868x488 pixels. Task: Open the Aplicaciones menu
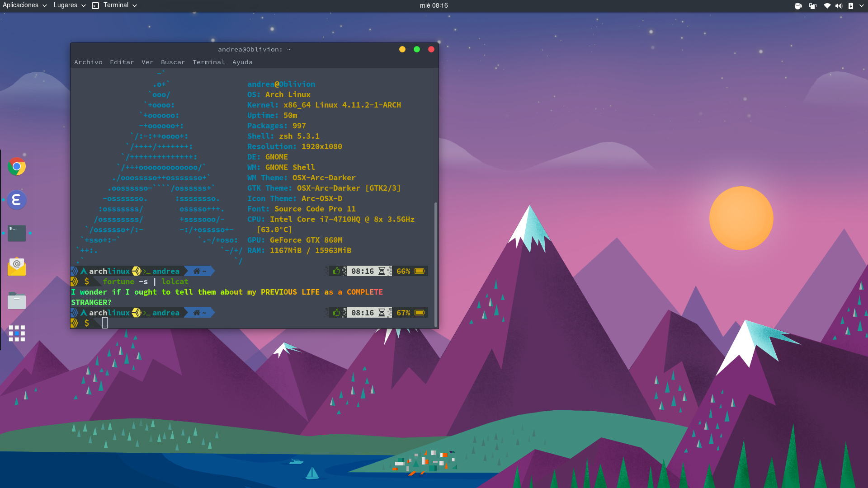(21, 5)
